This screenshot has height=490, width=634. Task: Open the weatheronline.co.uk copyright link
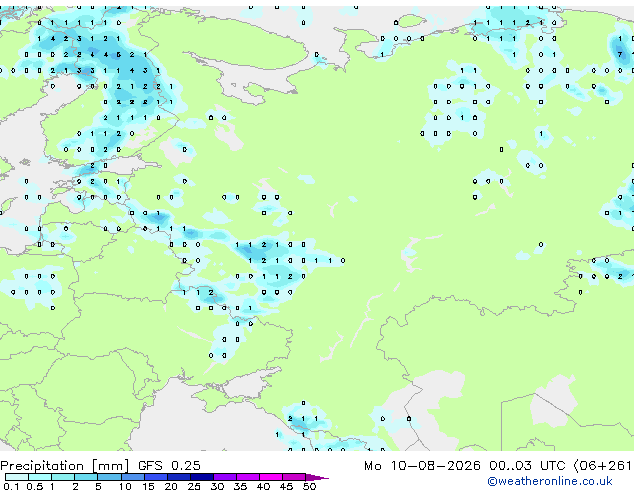coord(550,481)
